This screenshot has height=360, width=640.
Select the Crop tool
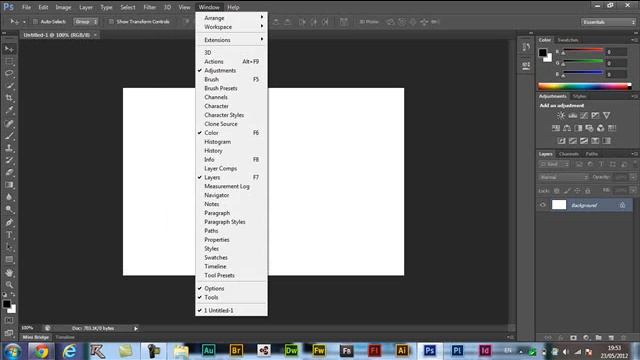coord(9,98)
